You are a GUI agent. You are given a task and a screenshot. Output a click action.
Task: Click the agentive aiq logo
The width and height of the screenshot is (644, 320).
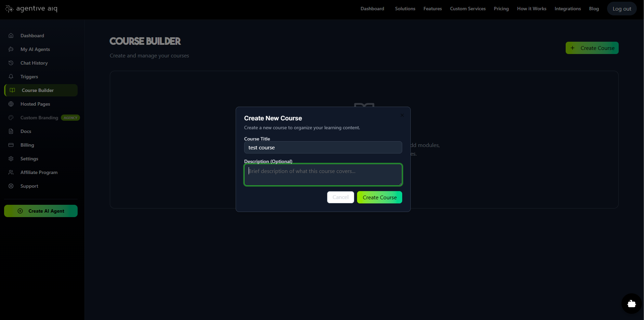(31, 9)
